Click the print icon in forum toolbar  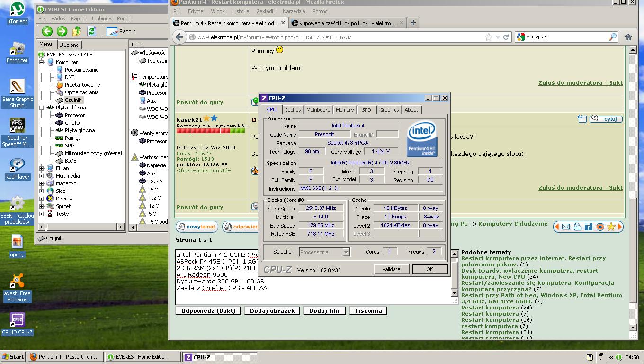(x=577, y=227)
